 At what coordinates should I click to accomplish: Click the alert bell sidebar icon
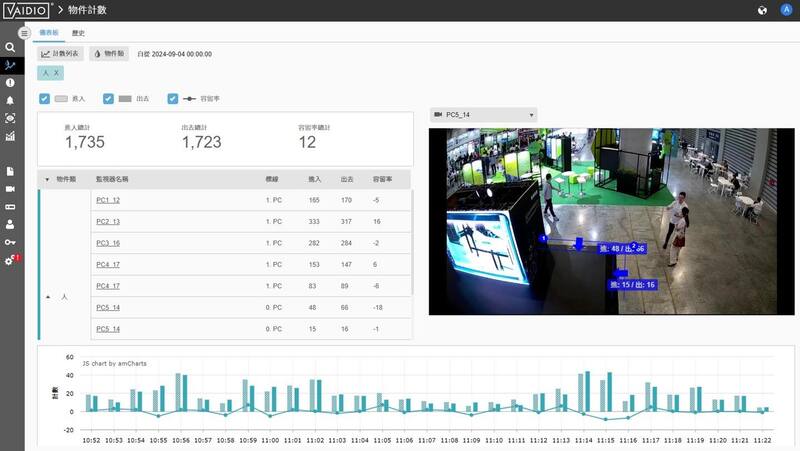click(10, 101)
